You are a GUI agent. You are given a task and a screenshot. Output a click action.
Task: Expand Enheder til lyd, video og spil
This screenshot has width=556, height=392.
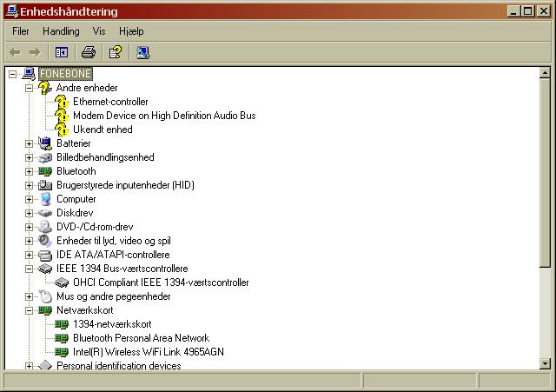(x=29, y=241)
